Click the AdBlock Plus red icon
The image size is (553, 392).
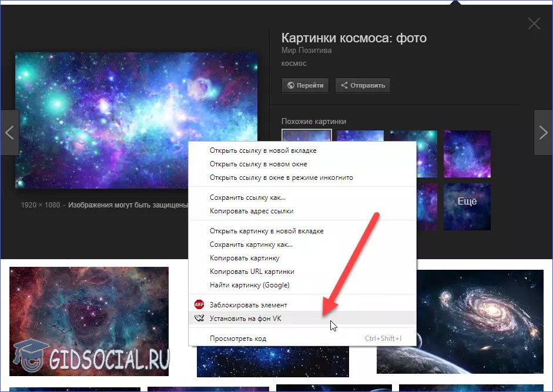click(198, 305)
